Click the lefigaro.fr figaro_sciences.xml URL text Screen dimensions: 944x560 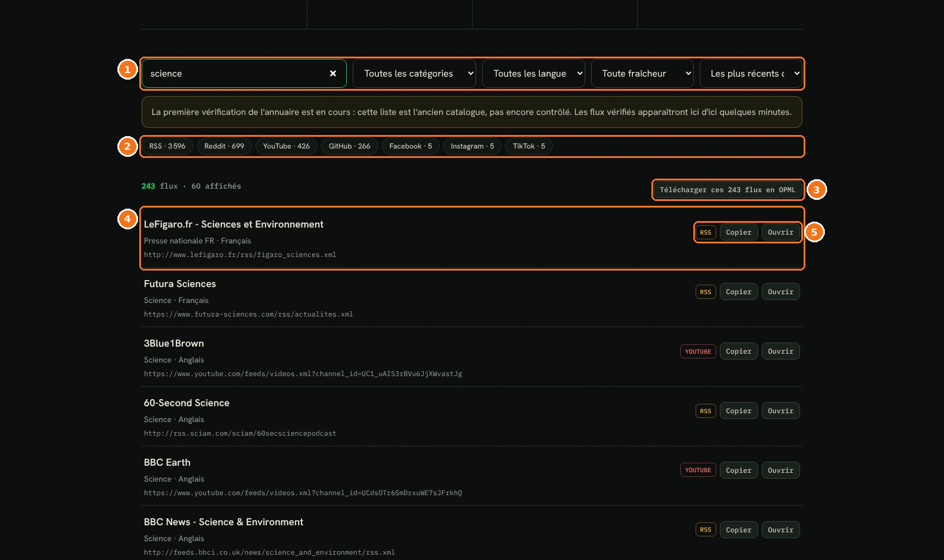click(240, 255)
